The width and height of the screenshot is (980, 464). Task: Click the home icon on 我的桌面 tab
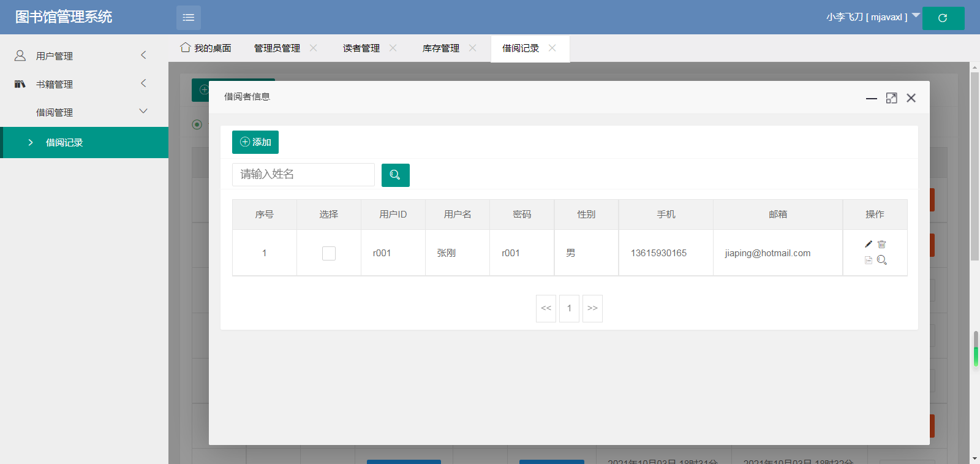[x=186, y=48]
